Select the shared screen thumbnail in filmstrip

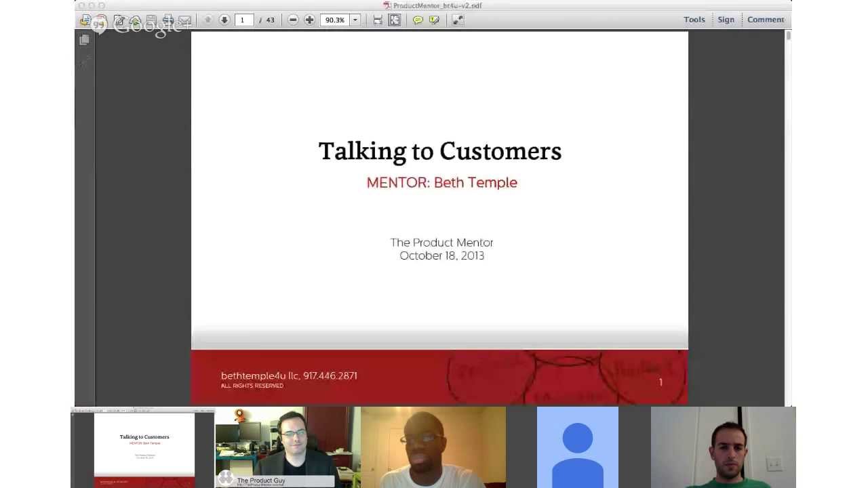(x=144, y=448)
